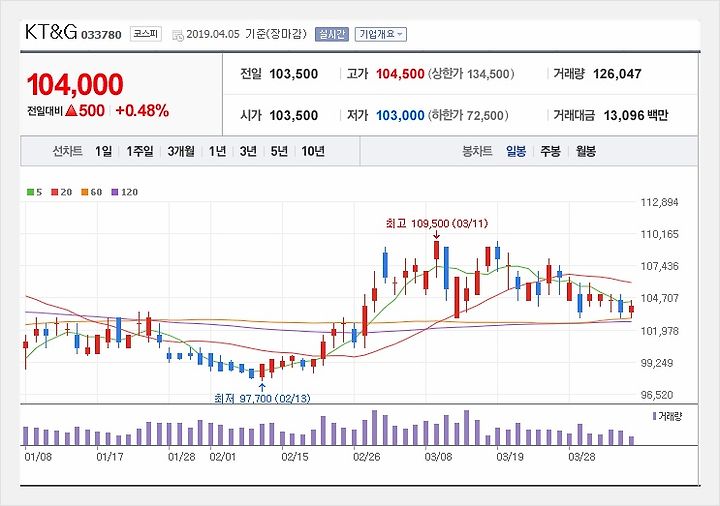
Task: Click the 거래량 126,047 value
Action: [x=617, y=74]
